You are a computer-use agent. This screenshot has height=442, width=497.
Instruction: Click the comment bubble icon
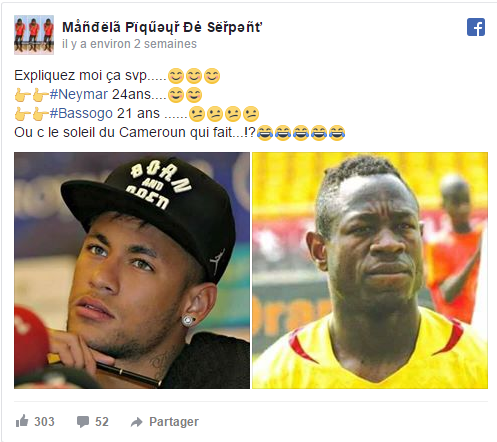83,422
